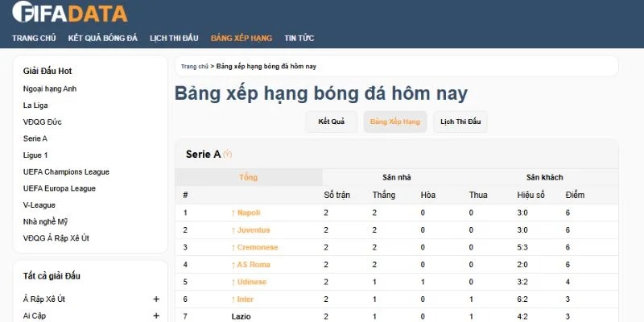Open AS Roma team page
Viewport: 644px width, 322px height.
click(254, 265)
